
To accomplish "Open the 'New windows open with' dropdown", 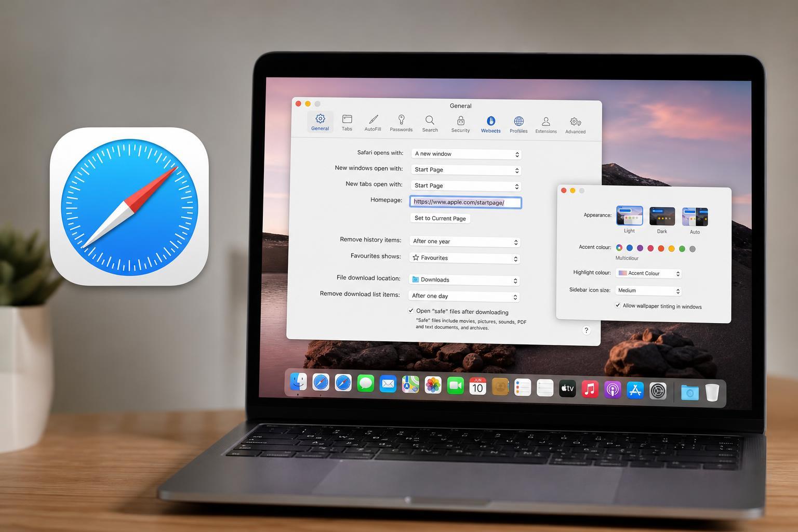I will tap(466, 170).
